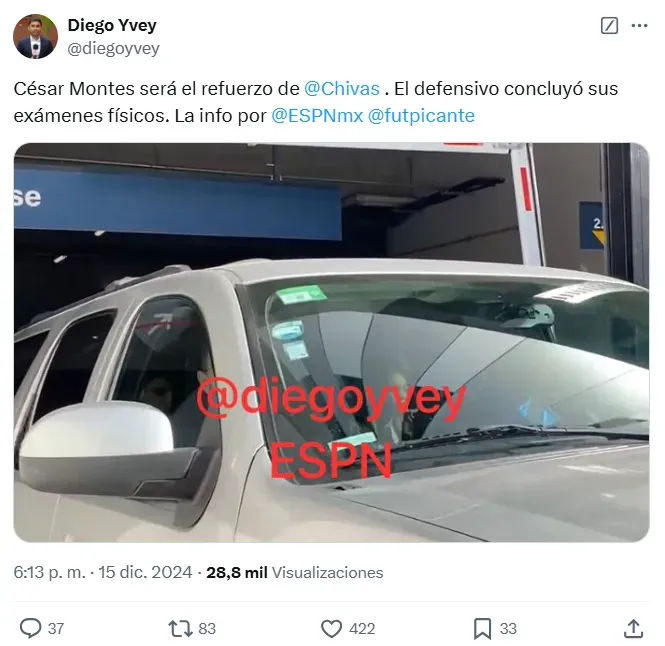The image size is (665, 646).
Task: Click the 422 likes count
Action: (362, 629)
